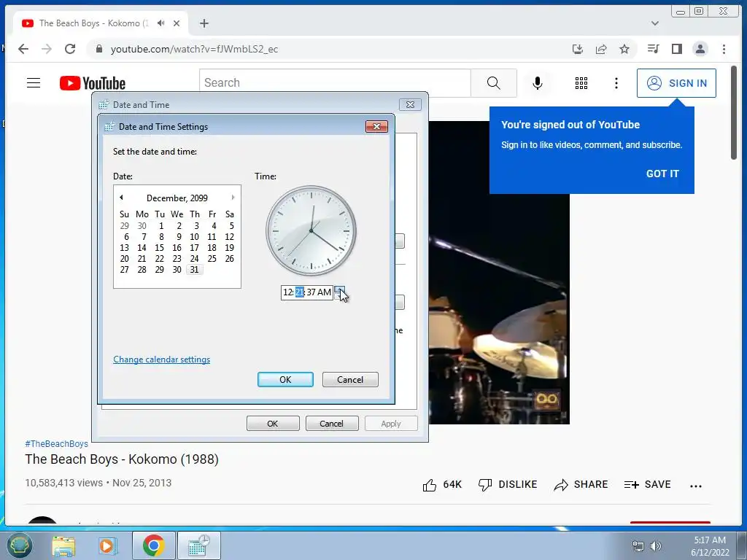The height and width of the screenshot is (560, 747).
Task: Click the DISLIKE thumbs down button
Action: coord(508,484)
